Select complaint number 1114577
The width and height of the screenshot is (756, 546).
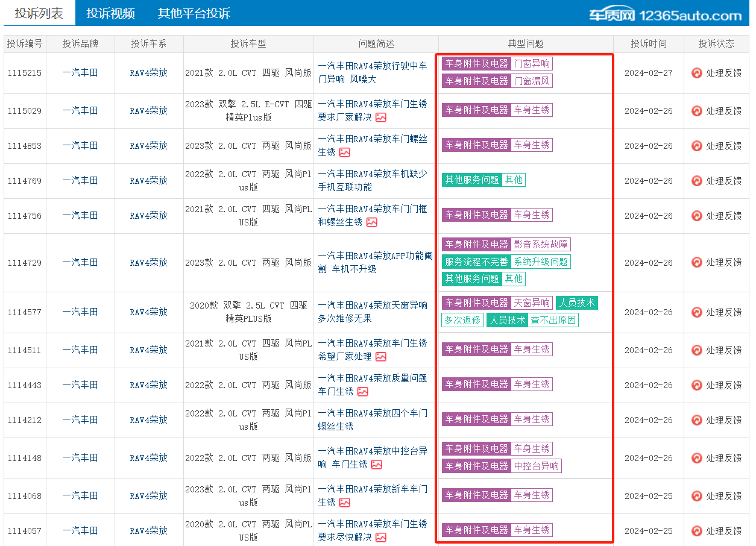(x=25, y=312)
